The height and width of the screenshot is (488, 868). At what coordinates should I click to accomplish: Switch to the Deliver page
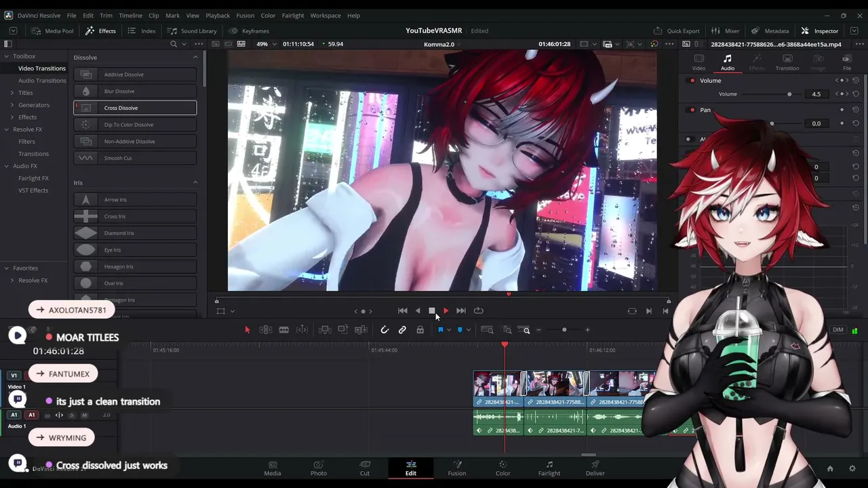(595, 468)
